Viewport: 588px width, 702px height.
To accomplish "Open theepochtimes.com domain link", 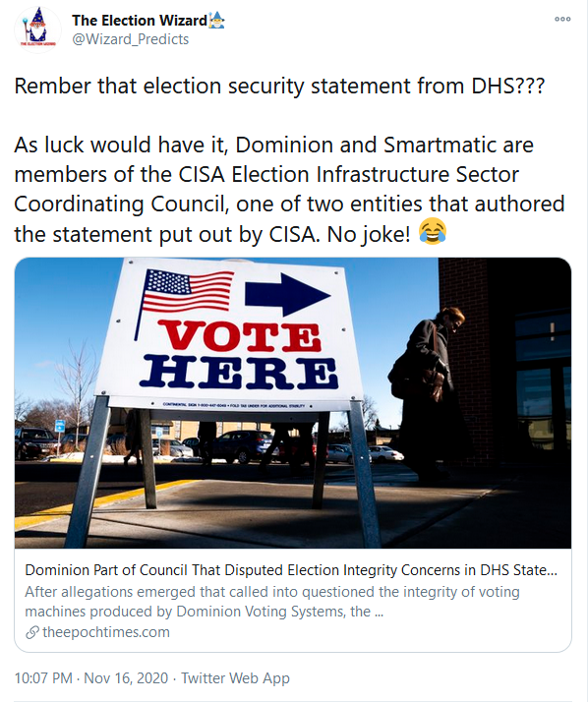I will point(105,632).
